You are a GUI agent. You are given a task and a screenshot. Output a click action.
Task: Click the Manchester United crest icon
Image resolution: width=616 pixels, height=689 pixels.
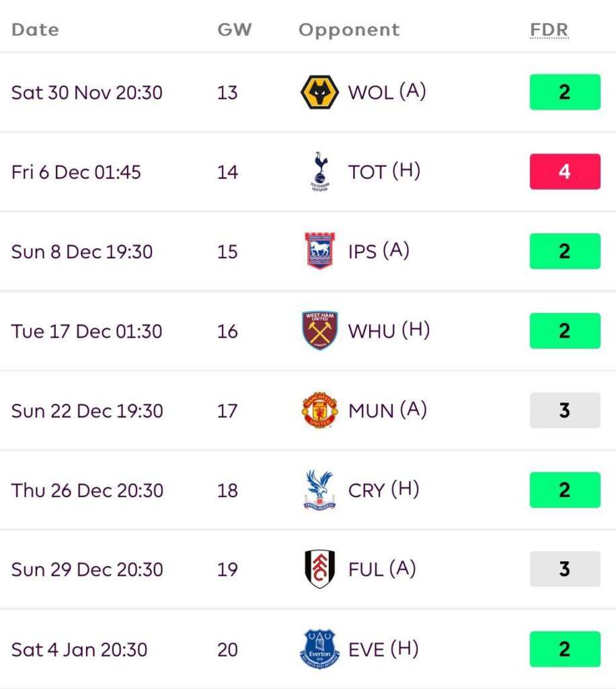[319, 410]
